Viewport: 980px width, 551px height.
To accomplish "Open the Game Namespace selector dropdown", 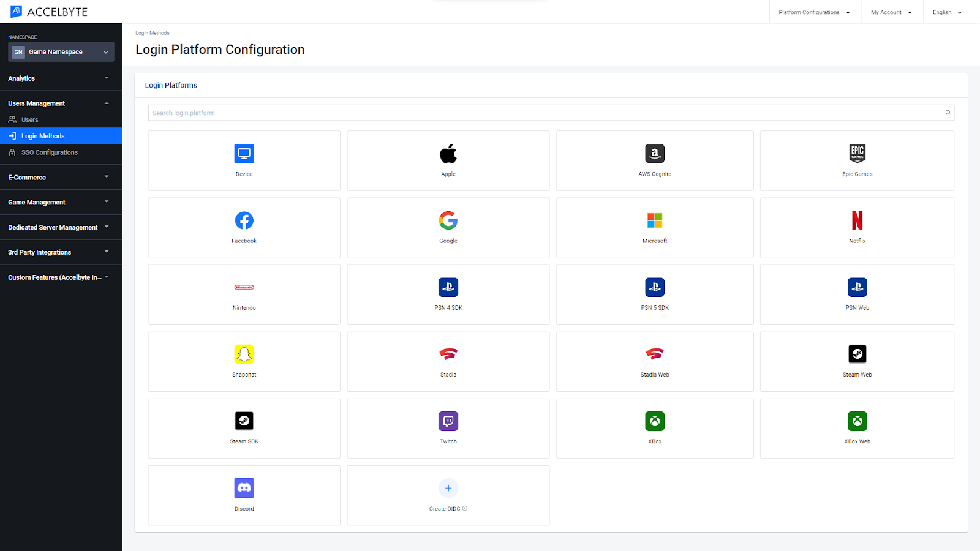I will tap(61, 52).
